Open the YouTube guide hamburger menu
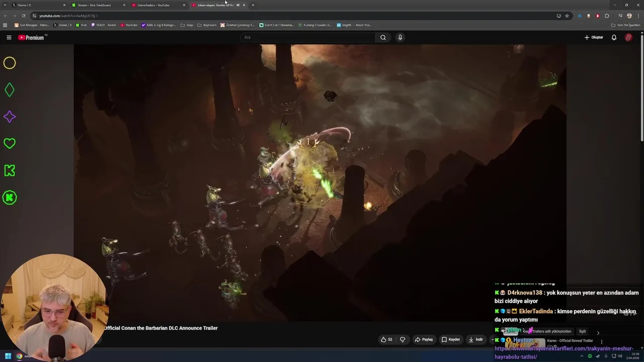This screenshot has height=362, width=644. [9, 37]
